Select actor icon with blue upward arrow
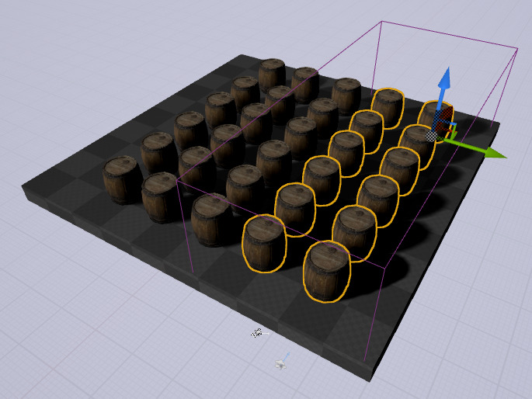 click(282, 362)
